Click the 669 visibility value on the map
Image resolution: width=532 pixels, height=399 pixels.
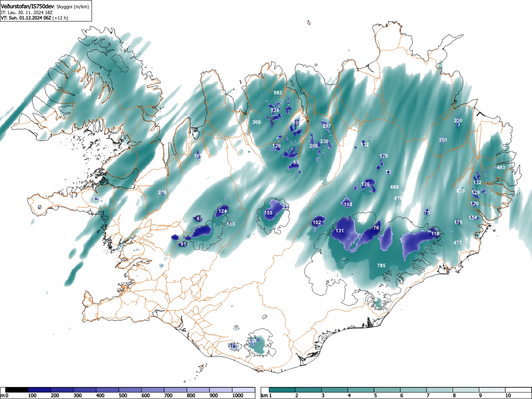[x=394, y=187]
